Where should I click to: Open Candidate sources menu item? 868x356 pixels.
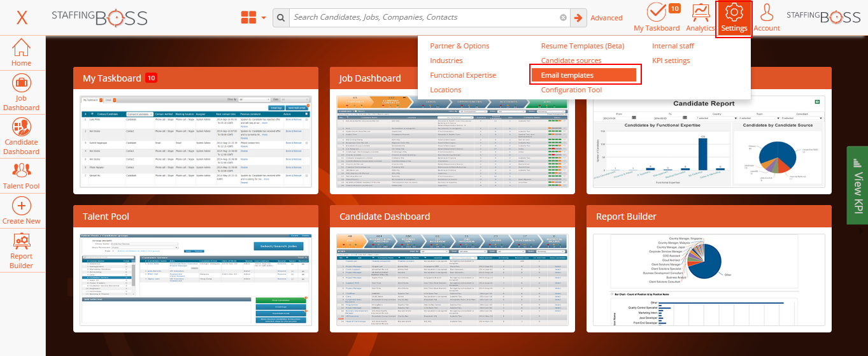pos(571,61)
